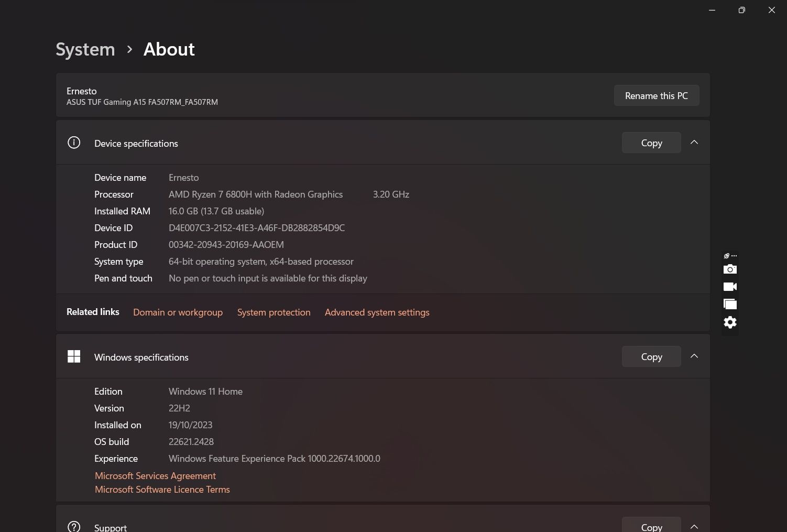Click the Related links label
Viewport: 787px width, 532px height.
(93, 311)
